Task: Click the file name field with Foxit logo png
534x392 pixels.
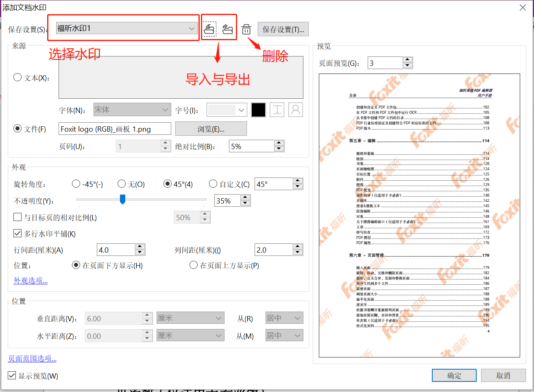Action: tap(115, 129)
